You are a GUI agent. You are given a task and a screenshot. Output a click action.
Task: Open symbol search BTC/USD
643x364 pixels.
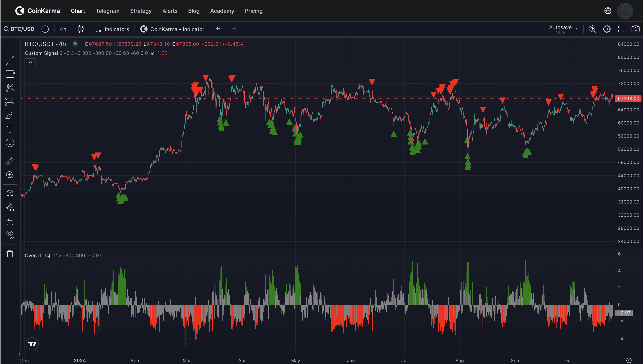pyautogui.click(x=19, y=29)
